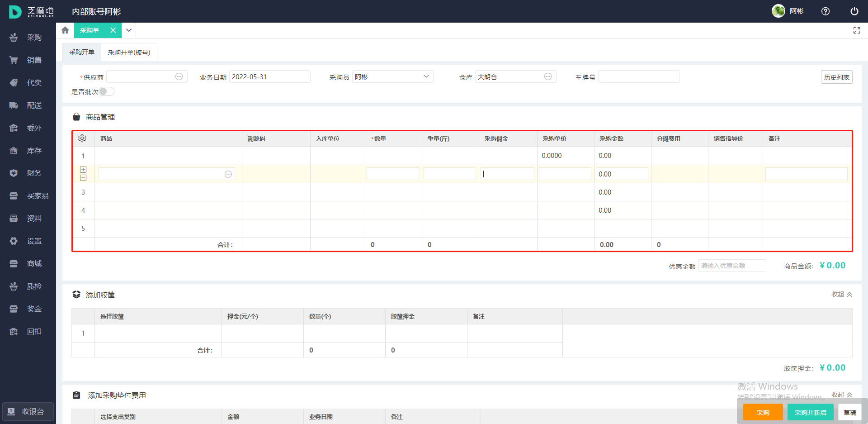The height and width of the screenshot is (424, 868).
Task: Click the home tab icon
Action: 65,30
